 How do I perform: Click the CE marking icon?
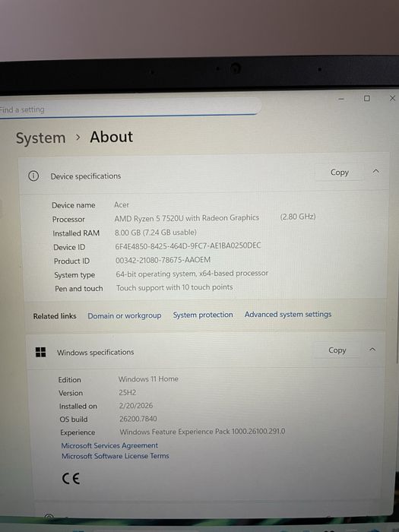pyautogui.click(x=71, y=478)
